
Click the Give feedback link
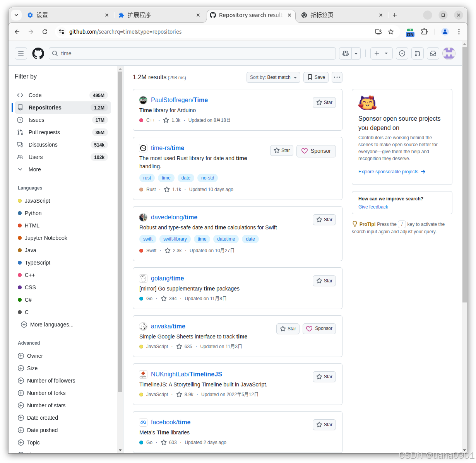pyautogui.click(x=373, y=207)
